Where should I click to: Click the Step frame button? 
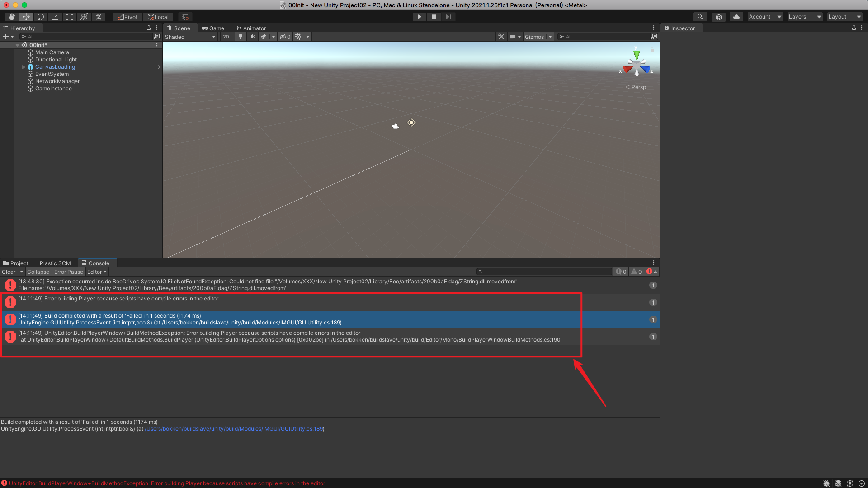(448, 17)
